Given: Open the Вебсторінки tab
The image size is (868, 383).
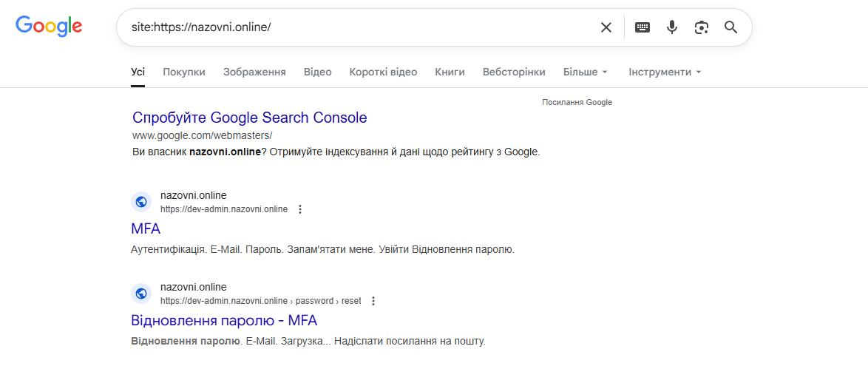Looking at the screenshot, I should (514, 72).
